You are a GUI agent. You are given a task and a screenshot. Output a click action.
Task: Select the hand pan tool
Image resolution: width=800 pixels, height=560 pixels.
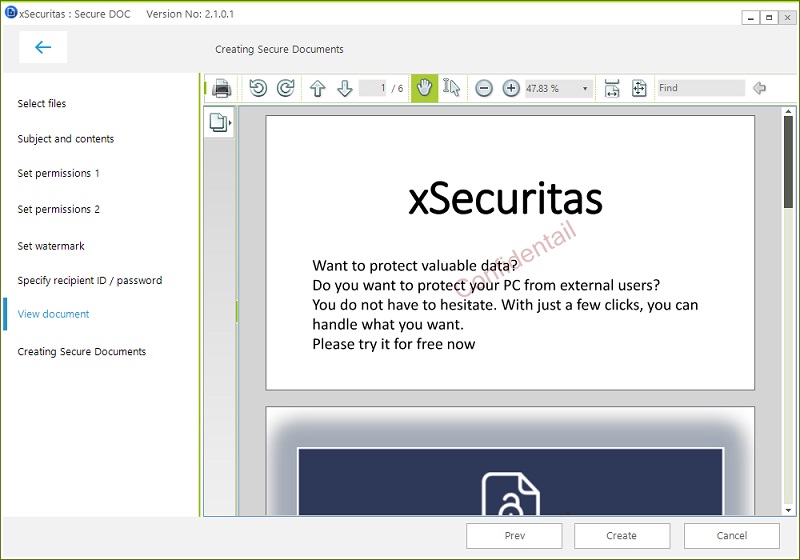(424, 88)
